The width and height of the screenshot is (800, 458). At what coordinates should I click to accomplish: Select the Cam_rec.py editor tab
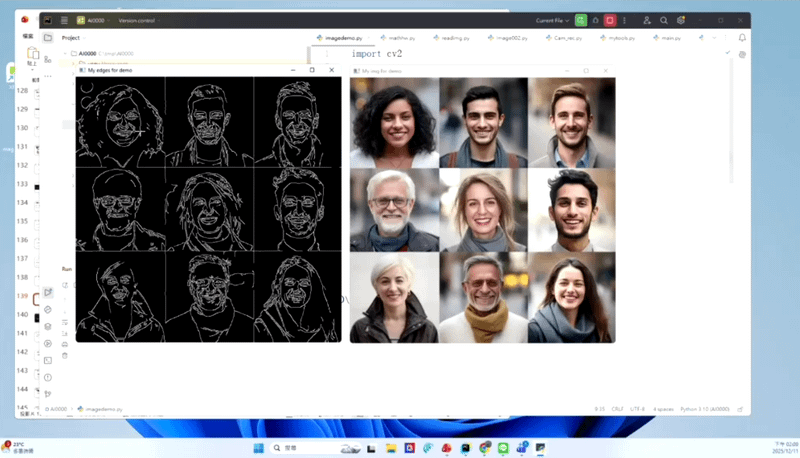coord(568,37)
